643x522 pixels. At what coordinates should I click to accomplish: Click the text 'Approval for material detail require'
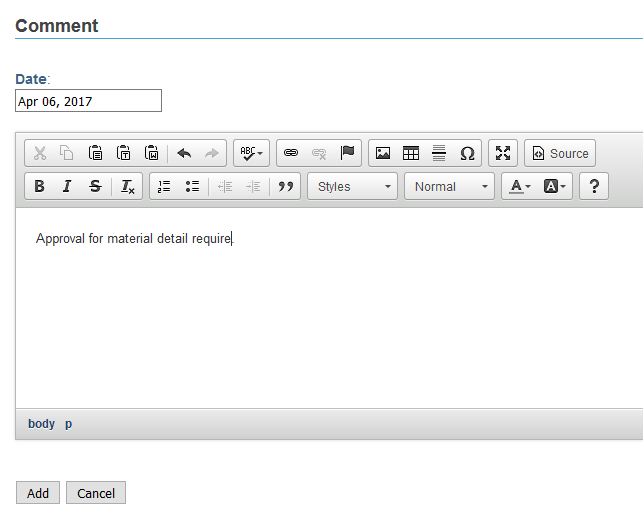(x=134, y=238)
